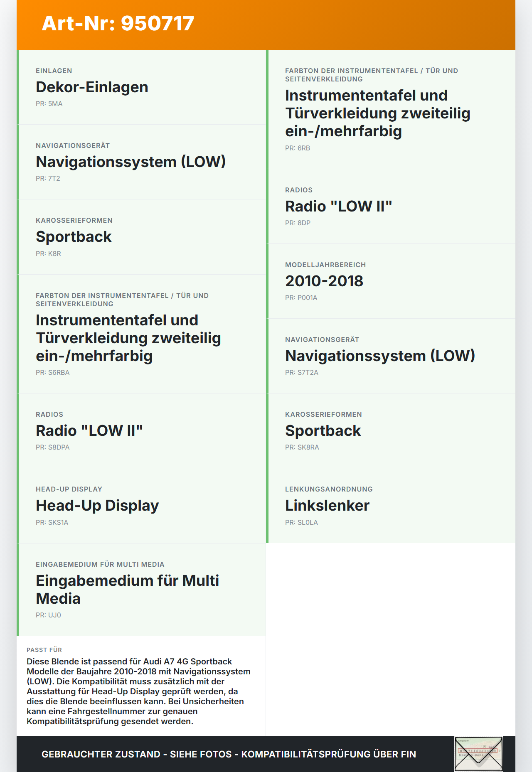Open Navigationssystem (LOW) card PR S7T2A
532x772 pixels.
[x=391, y=356]
